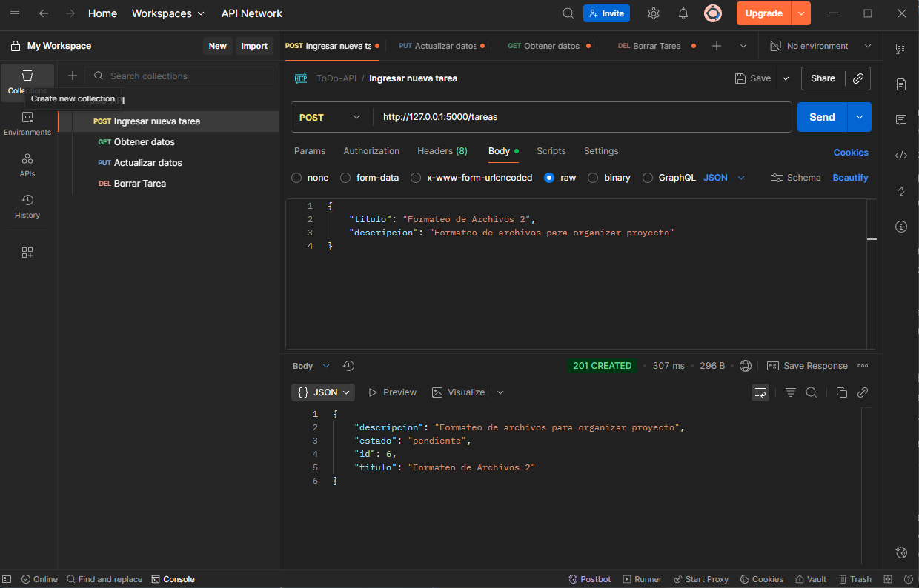Send the Ingresar nueva tarea request
This screenshot has height=588, width=919.
point(821,117)
